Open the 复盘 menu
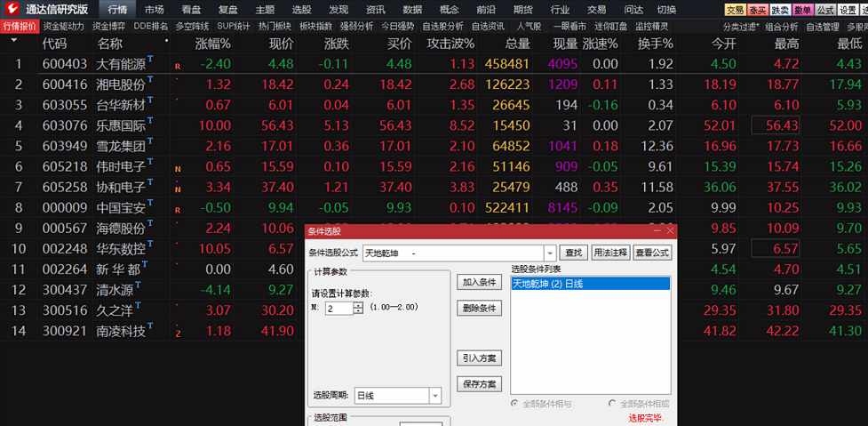 pos(228,10)
